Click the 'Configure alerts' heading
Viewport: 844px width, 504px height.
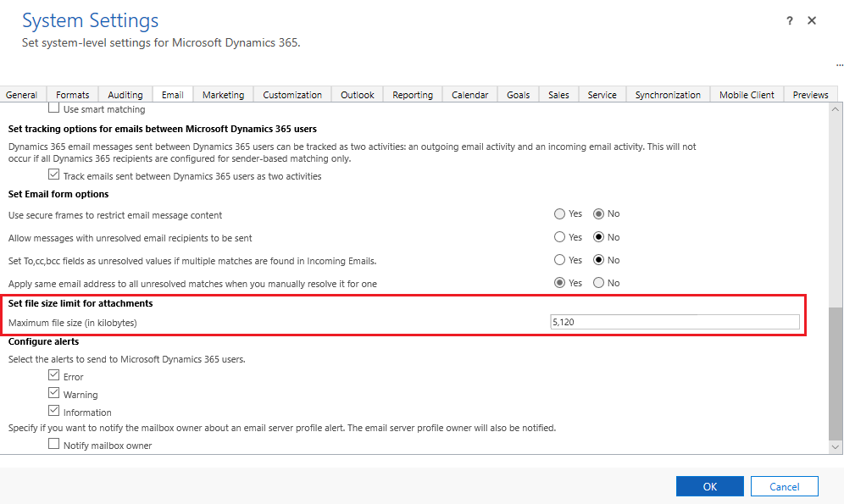click(43, 341)
